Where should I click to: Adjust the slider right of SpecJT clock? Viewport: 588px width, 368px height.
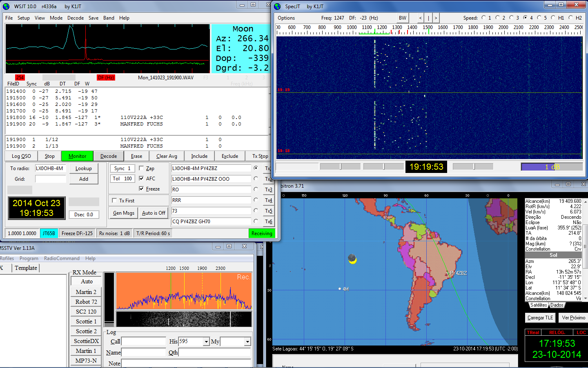[x=473, y=166]
